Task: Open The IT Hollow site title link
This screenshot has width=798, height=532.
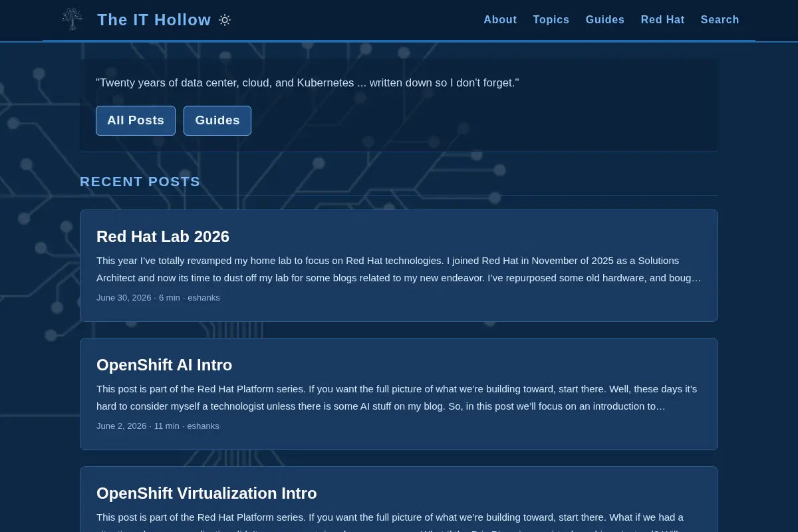Action: pyautogui.click(x=154, y=20)
